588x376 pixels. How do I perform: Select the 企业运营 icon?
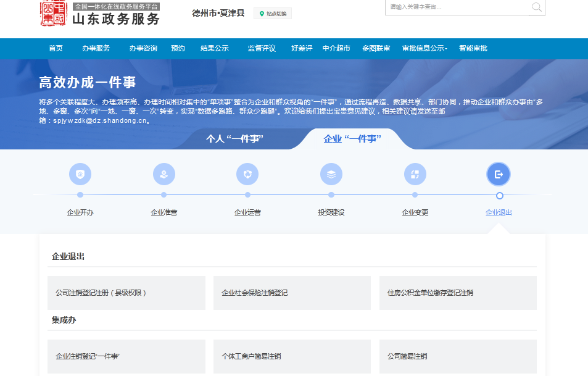click(247, 174)
